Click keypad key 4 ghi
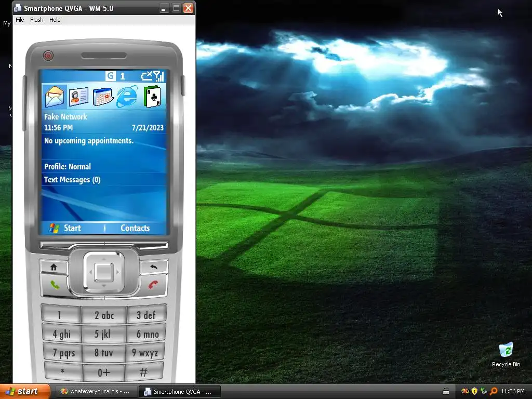Screen dimensions: 532x399 point(62,334)
